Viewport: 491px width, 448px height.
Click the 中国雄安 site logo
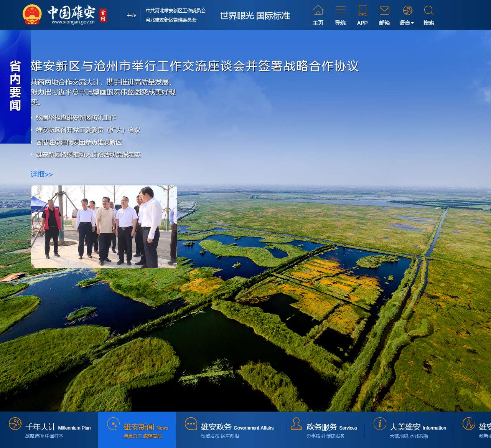[64, 15]
